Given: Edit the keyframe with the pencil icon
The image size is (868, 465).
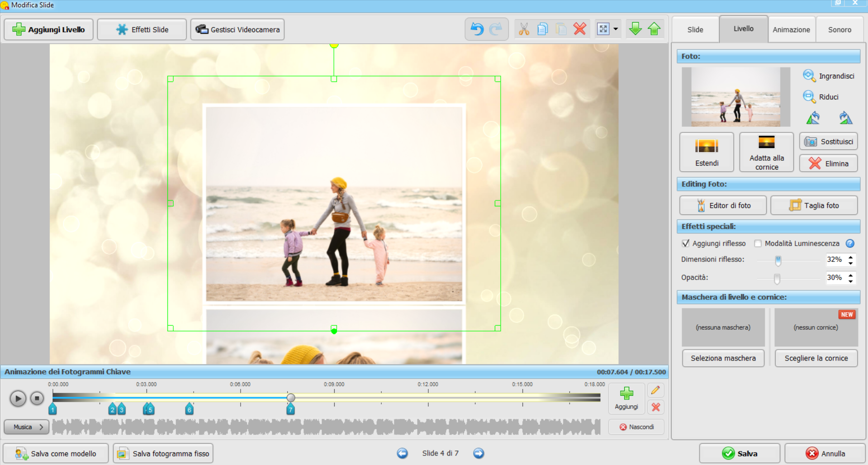Looking at the screenshot, I should tap(655, 390).
